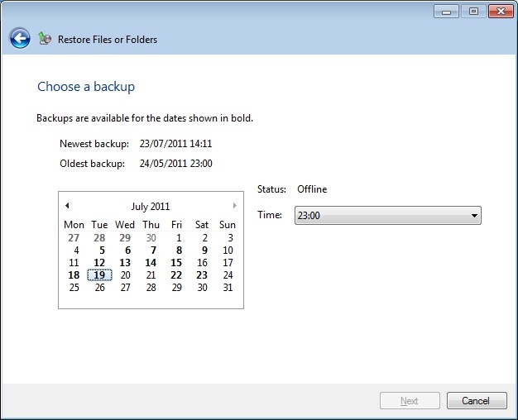Choose 14 July backup date

(x=151, y=263)
